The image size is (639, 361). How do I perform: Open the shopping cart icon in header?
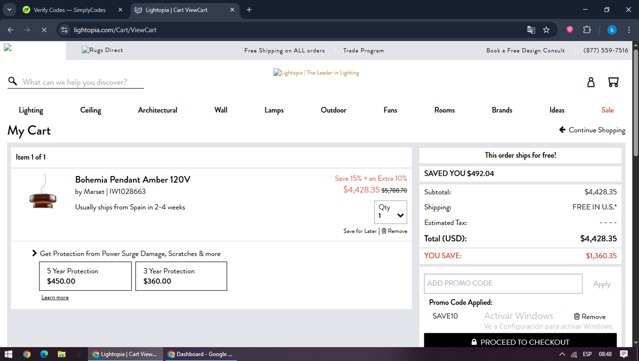coord(613,82)
